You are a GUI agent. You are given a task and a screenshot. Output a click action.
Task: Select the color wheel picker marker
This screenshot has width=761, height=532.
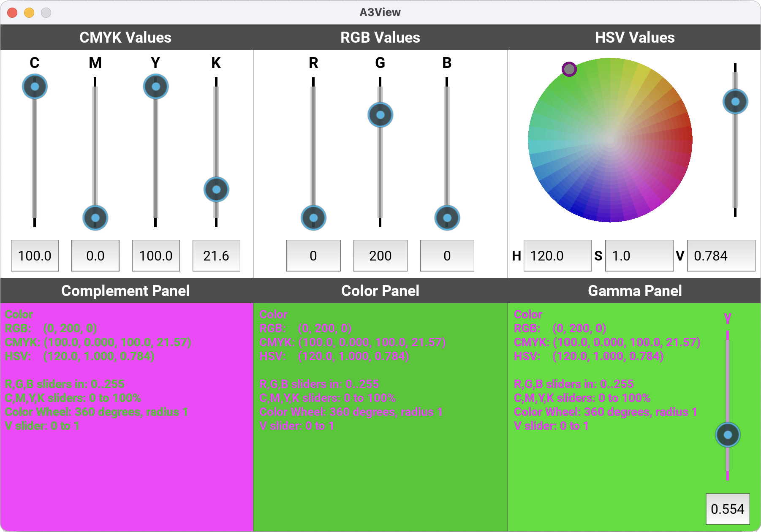point(569,69)
